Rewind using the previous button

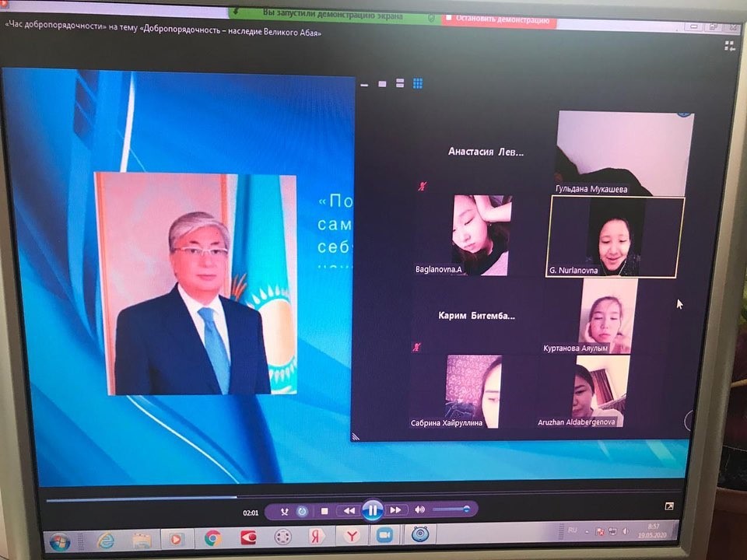(349, 510)
